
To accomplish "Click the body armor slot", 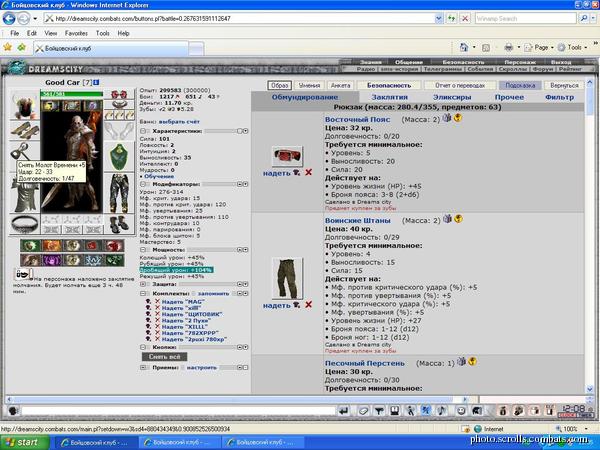I will (x=24, y=197).
